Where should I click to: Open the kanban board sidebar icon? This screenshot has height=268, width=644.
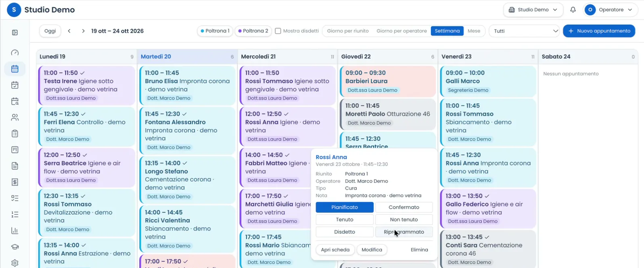[15, 150]
